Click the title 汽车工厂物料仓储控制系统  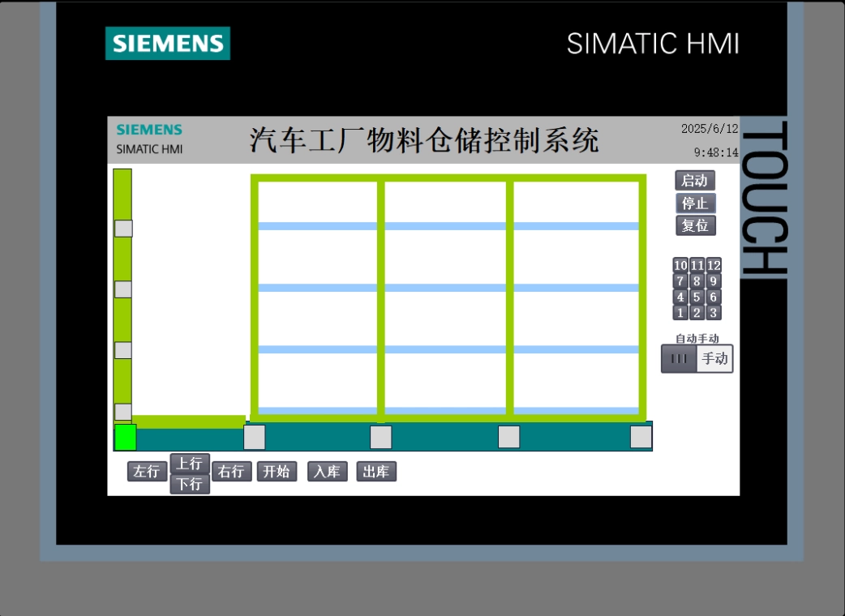(424, 140)
